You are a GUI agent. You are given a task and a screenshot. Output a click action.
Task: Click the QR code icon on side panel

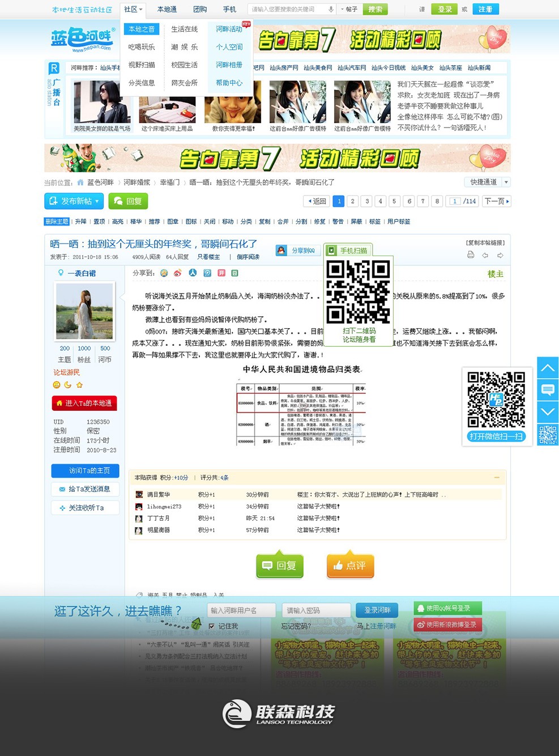[x=548, y=435]
